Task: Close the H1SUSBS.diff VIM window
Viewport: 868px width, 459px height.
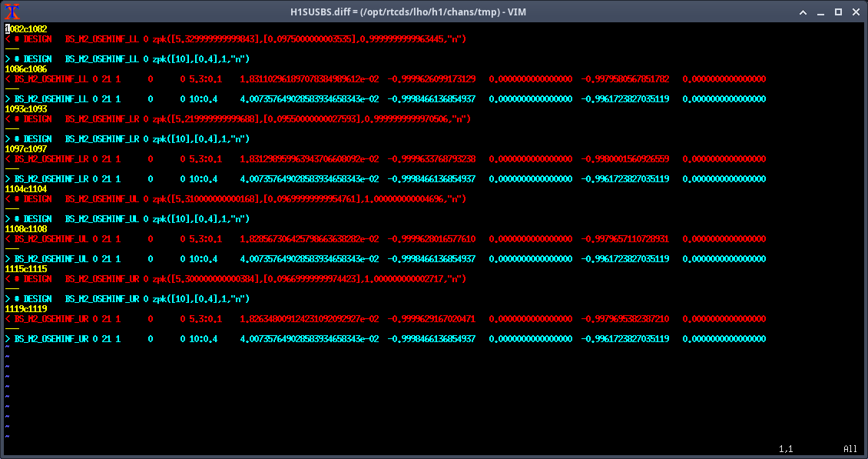Action: tap(856, 12)
